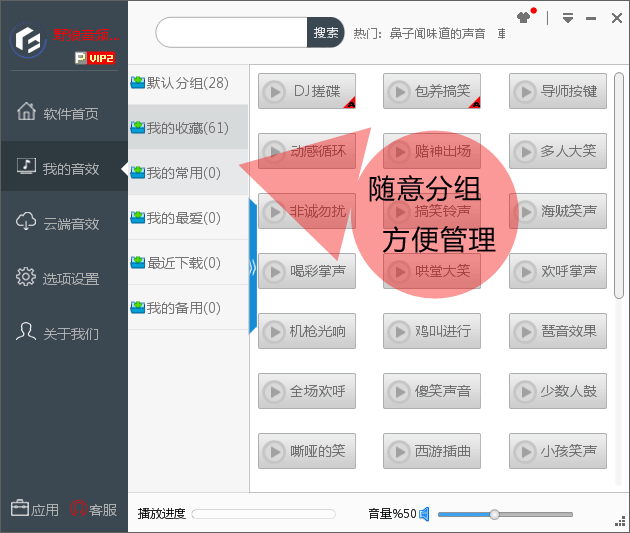630x533 pixels.
Task: Select group 最近下载(0)
Action: [x=188, y=263]
